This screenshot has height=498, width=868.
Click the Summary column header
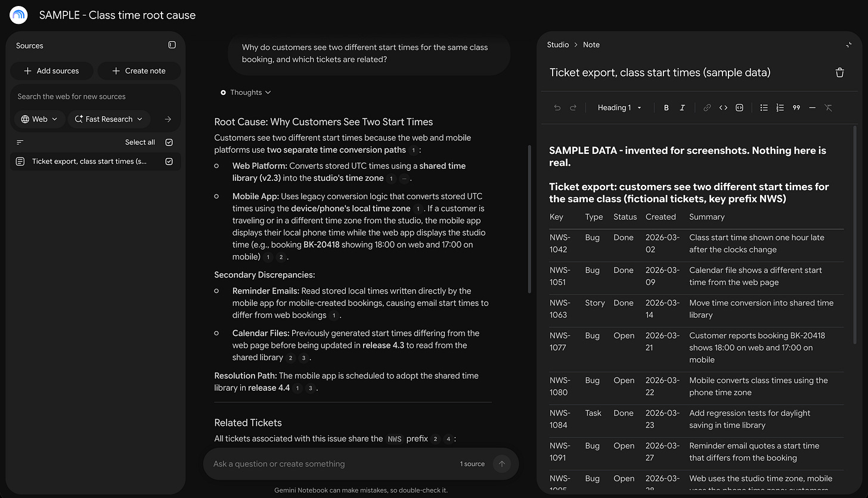pos(707,217)
